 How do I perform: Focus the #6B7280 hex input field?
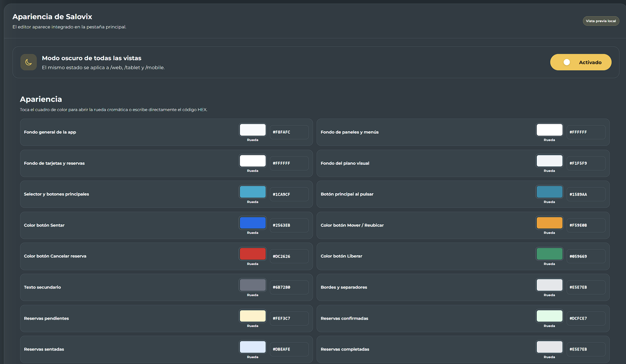(x=289, y=287)
